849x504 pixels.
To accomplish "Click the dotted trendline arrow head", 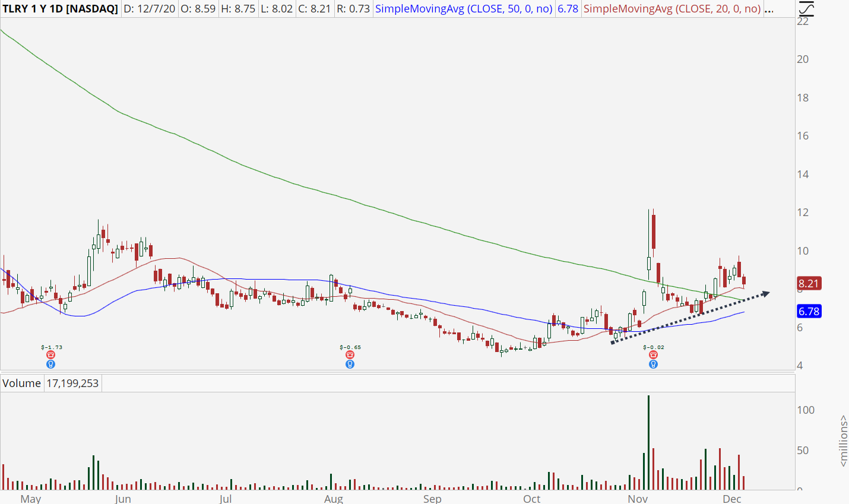I will [766, 293].
